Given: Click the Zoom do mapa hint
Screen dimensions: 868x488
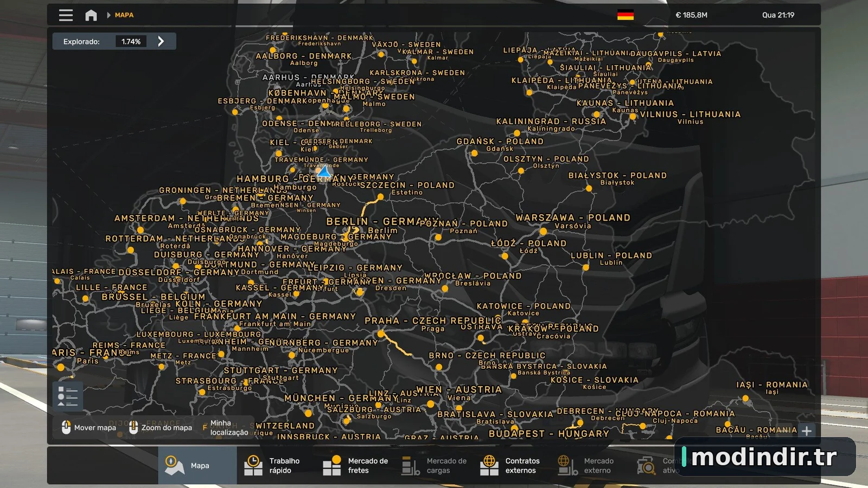Looking at the screenshot, I should [161, 428].
